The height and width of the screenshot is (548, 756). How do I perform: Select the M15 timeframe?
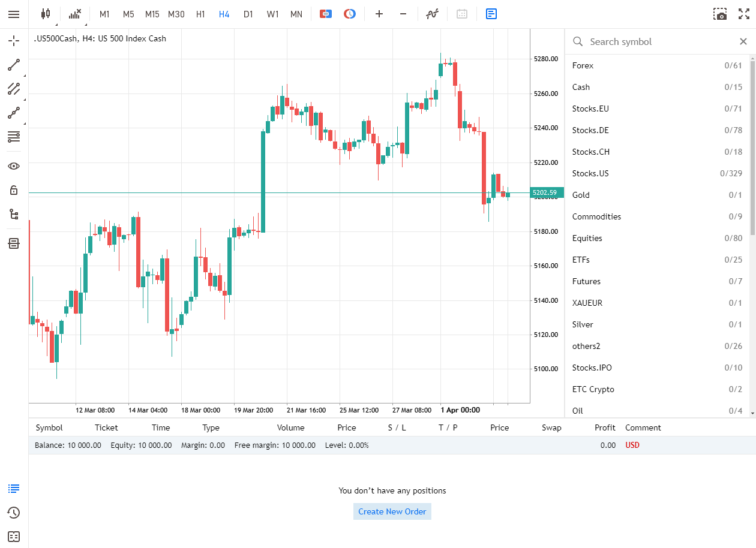[152, 14]
